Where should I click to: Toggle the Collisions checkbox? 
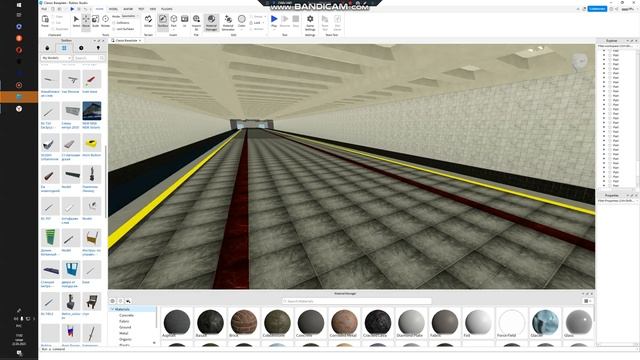(x=121, y=23)
